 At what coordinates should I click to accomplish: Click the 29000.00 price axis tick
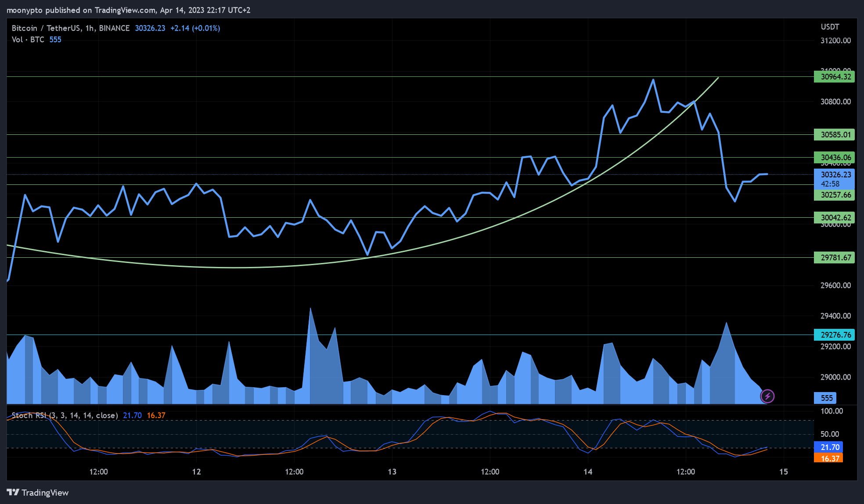tap(835, 378)
